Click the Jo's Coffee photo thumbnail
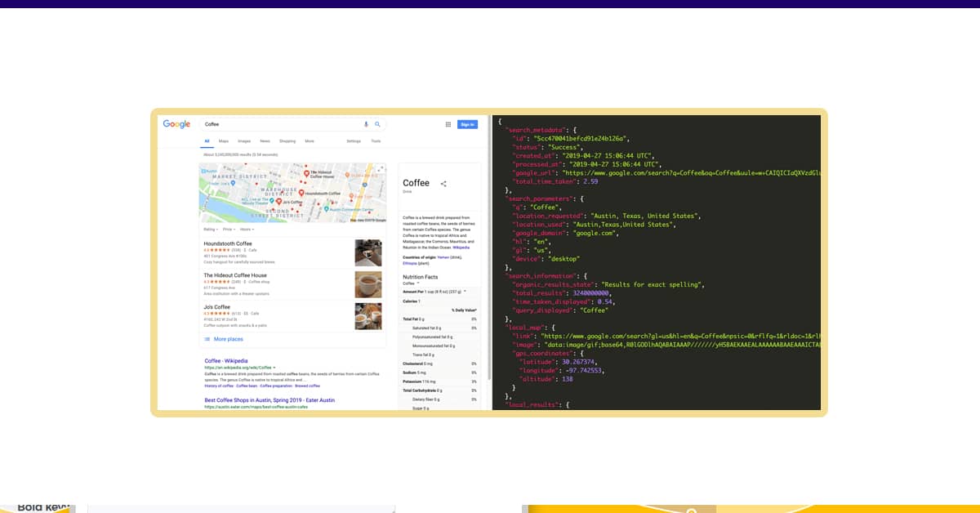Image resolution: width=980 pixels, height=513 pixels. pyautogui.click(x=368, y=316)
